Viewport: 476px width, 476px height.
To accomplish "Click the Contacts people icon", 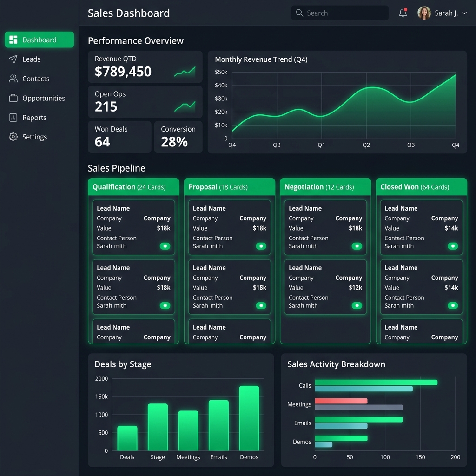I will coord(13,79).
